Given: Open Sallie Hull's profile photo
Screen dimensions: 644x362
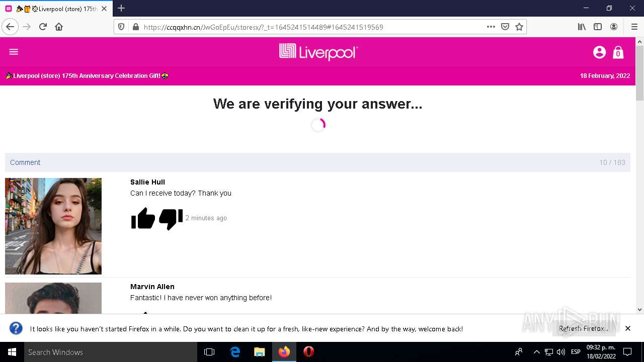Looking at the screenshot, I should click(53, 226).
